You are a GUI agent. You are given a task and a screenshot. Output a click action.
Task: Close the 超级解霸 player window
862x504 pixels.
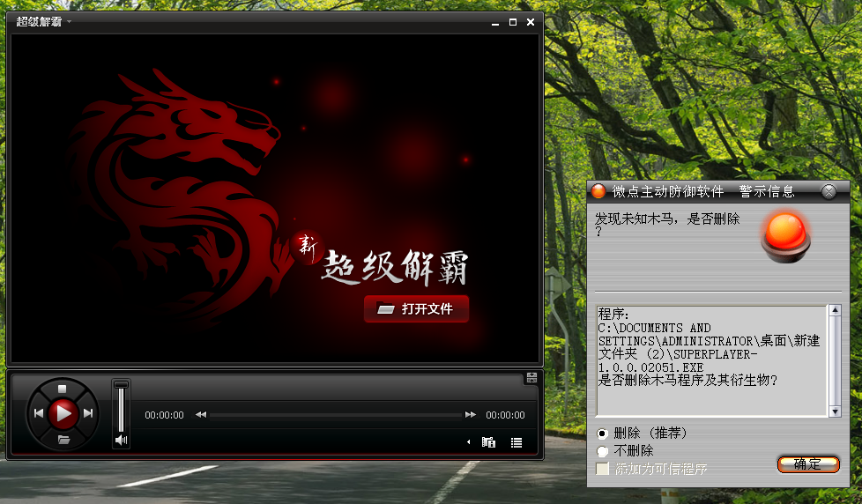531,22
